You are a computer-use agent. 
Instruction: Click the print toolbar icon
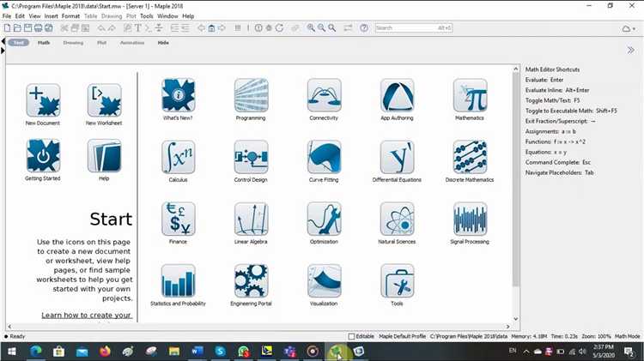tap(38, 28)
